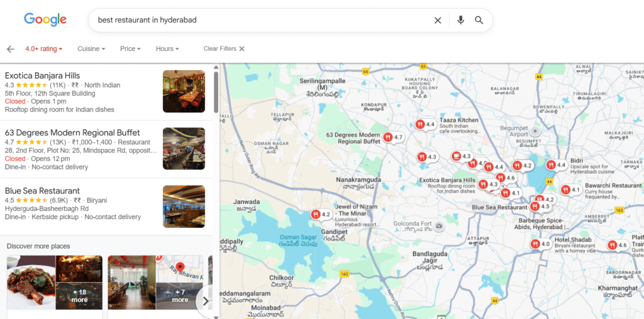Click the Jewel of Nizam 4.2 map pin

pos(316,214)
